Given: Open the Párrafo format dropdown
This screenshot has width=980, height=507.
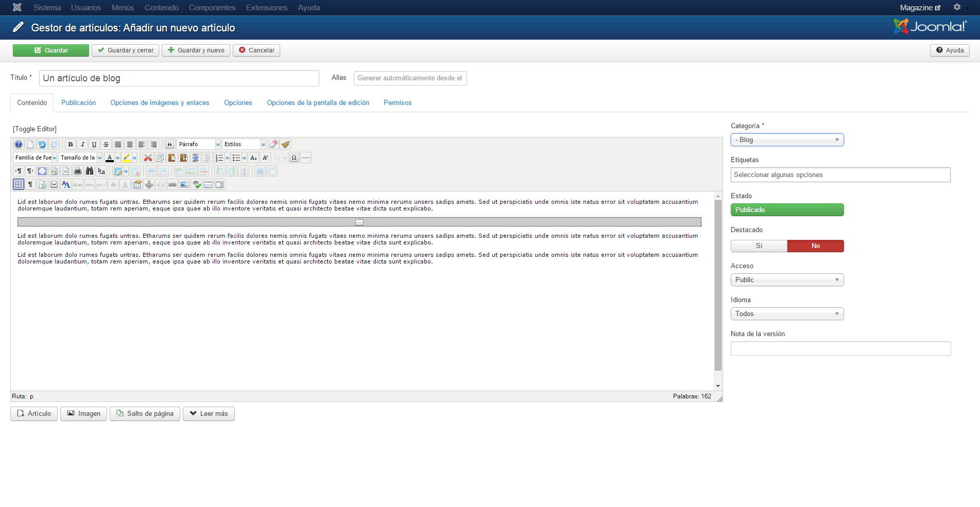Looking at the screenshot, I should [x=199, y=144].
